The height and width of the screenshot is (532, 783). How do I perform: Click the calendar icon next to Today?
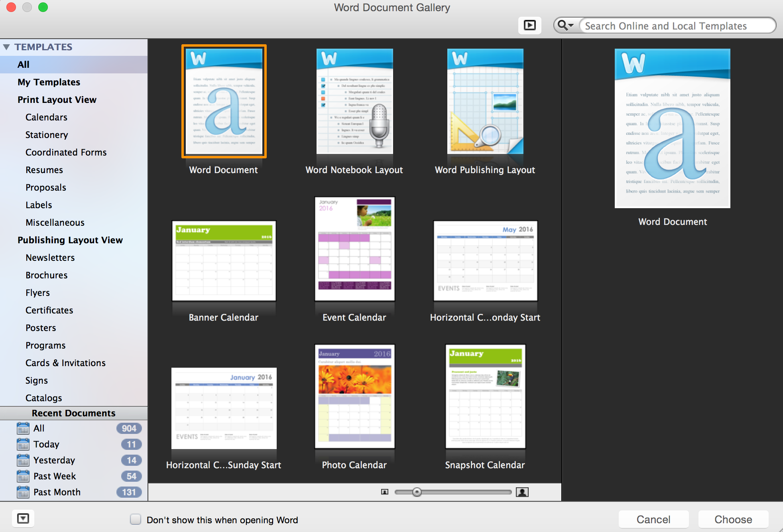click(x=23, y=444)
